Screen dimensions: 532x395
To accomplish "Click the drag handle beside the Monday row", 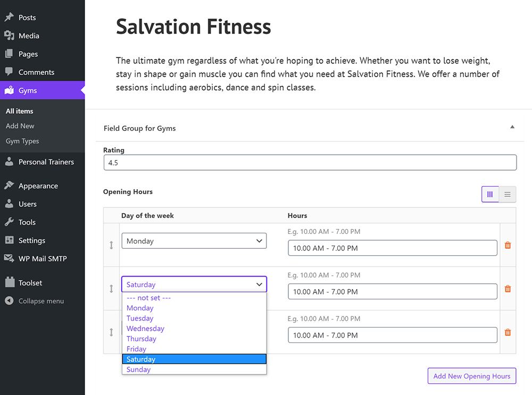I will [111, 245].
